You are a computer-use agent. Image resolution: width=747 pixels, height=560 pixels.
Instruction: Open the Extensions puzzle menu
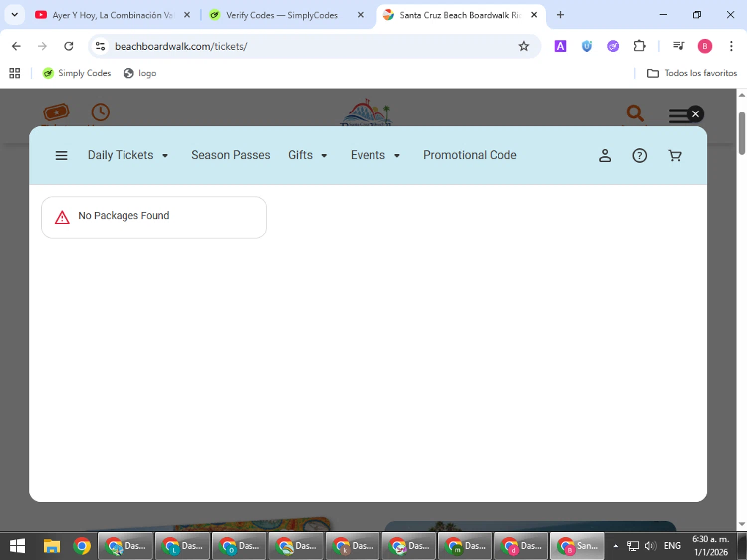coord(639,46)
